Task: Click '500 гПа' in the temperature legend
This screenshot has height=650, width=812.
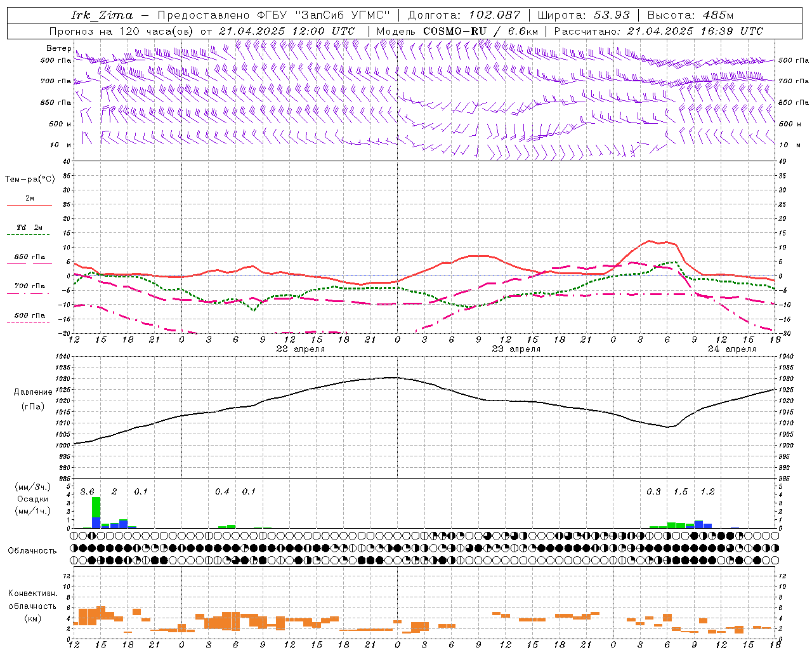Action: [x=30, y=315]
